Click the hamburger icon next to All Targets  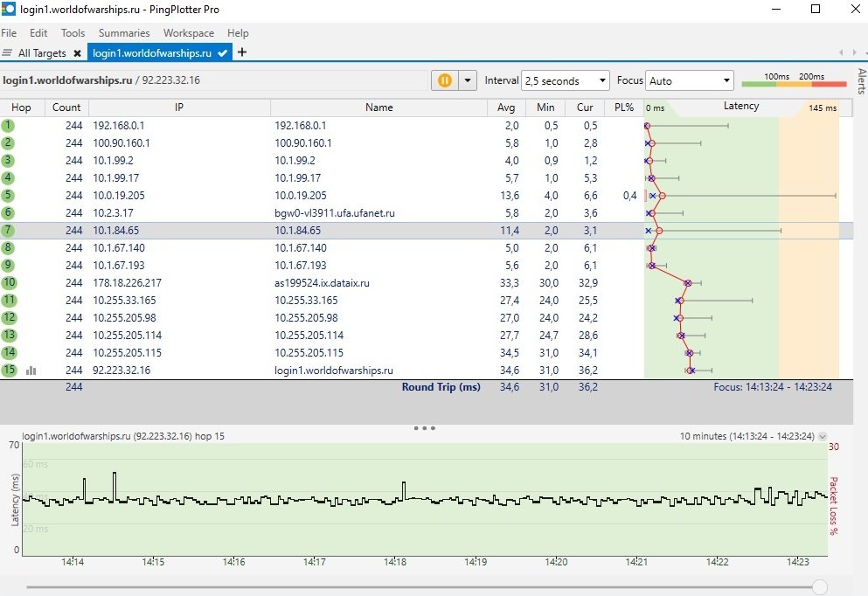click(x=7, y=53)
